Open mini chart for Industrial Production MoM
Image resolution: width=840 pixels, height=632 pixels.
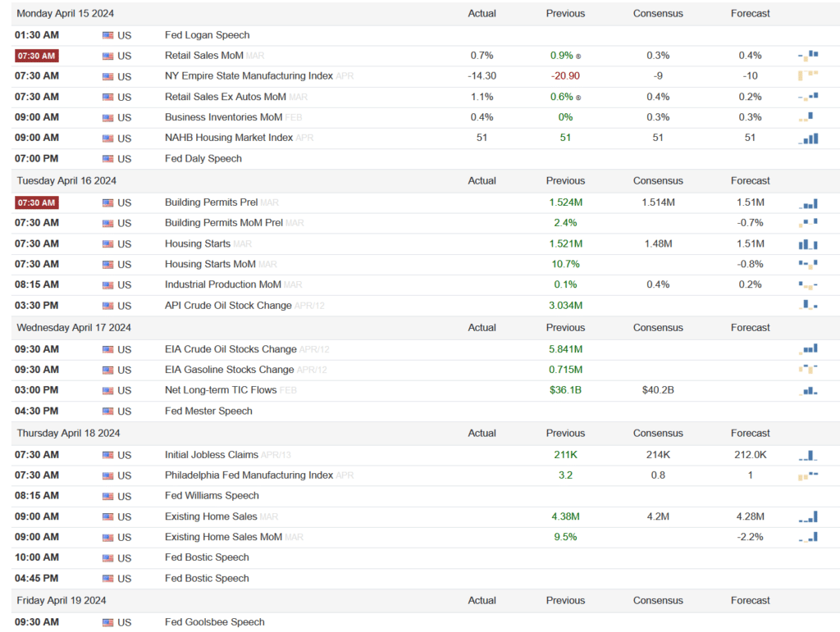coord(808,284)
